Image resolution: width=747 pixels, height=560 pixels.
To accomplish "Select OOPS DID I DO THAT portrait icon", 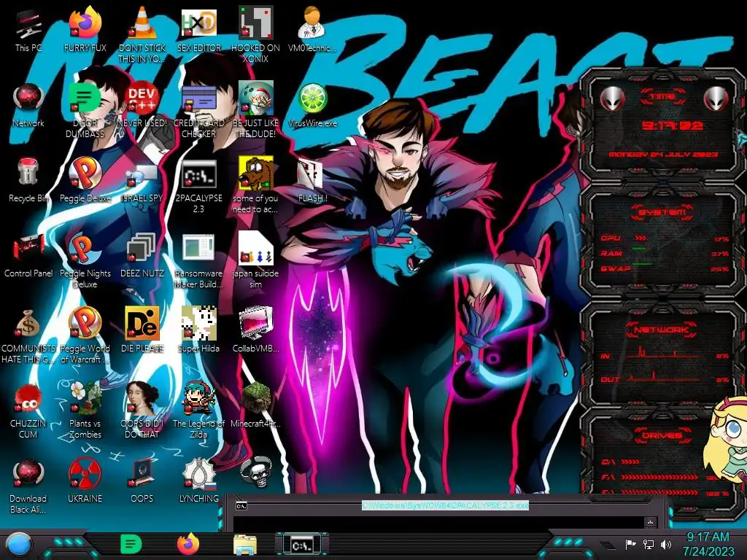I will (142, 410).
